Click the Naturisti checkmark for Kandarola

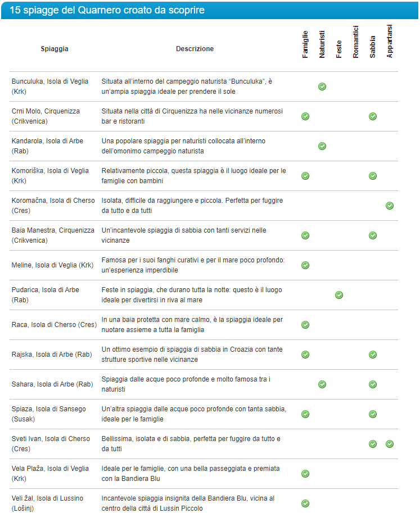pyautogui.click(x=322, y=146)
